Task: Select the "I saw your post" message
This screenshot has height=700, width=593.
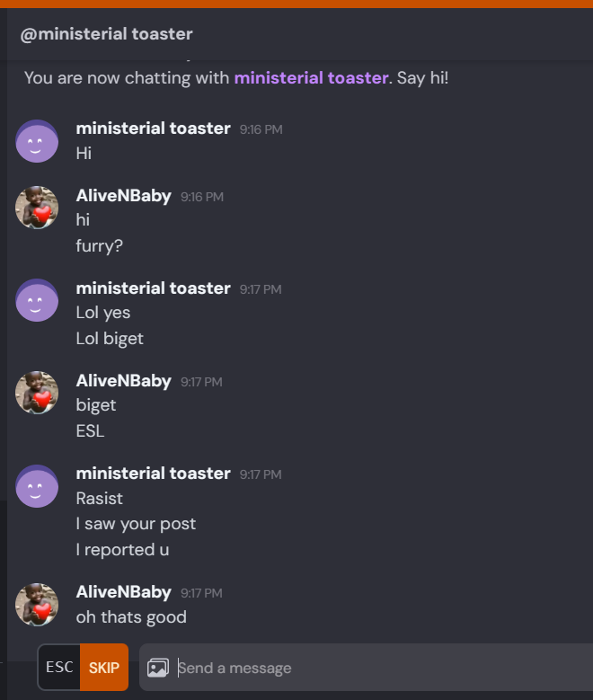Action: [136, 524]
